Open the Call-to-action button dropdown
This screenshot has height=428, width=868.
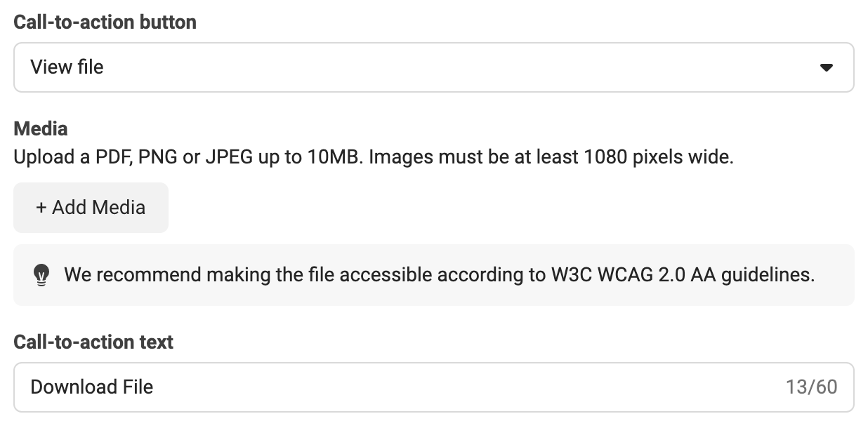pyautogui.click(x=434, y=67)
